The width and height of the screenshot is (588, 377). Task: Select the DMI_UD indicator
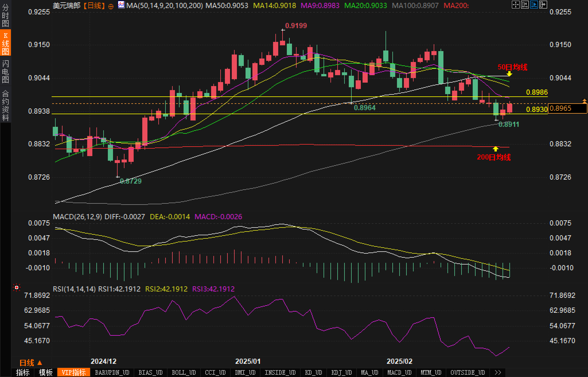(245, 372)
